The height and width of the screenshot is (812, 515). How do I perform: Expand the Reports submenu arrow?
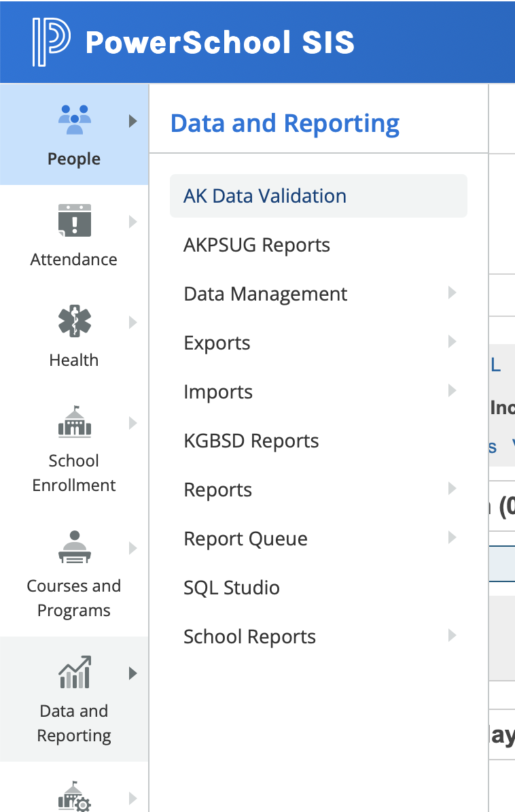tap(452, 488)
